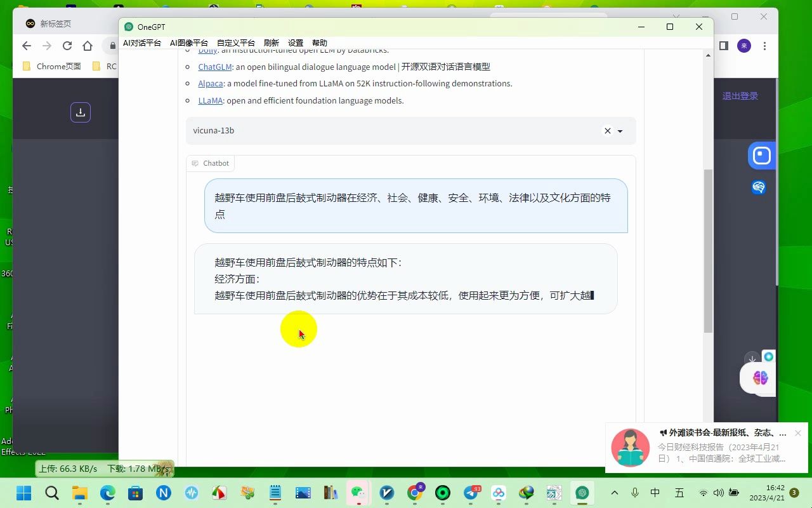Open the green and orange taskbar app
The width and height of the screenshot is (812, 508).
pyautogui.click(x=247, y=493)
